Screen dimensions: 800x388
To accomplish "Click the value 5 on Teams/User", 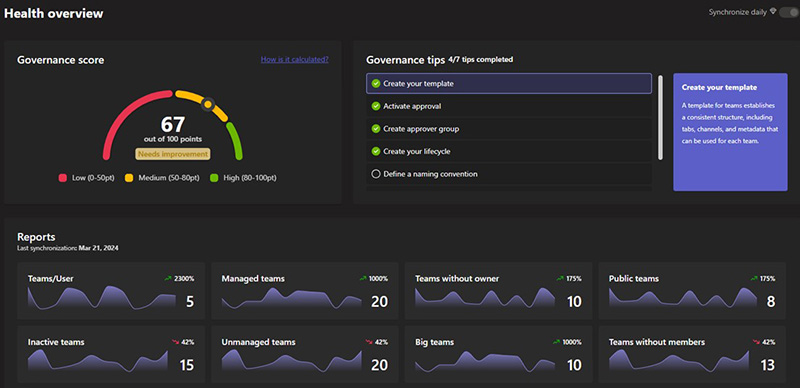I will click(190, 302).
